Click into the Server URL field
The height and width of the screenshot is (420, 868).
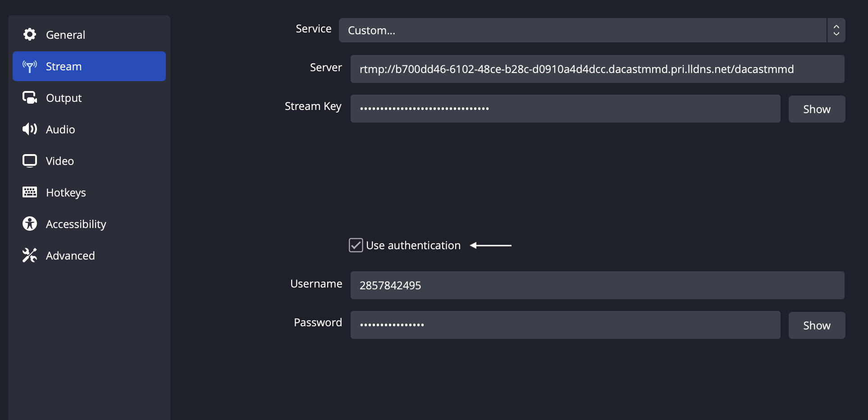coord(598,69)
